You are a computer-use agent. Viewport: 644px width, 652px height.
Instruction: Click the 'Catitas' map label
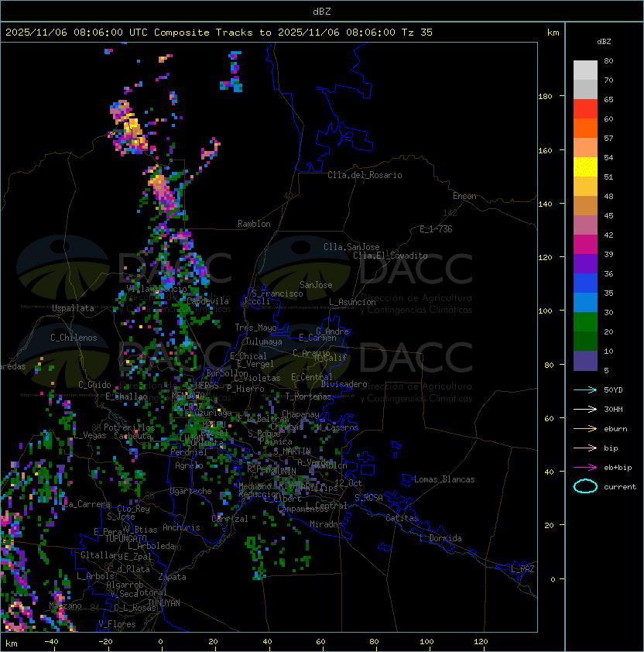click(x=402, y=518)
